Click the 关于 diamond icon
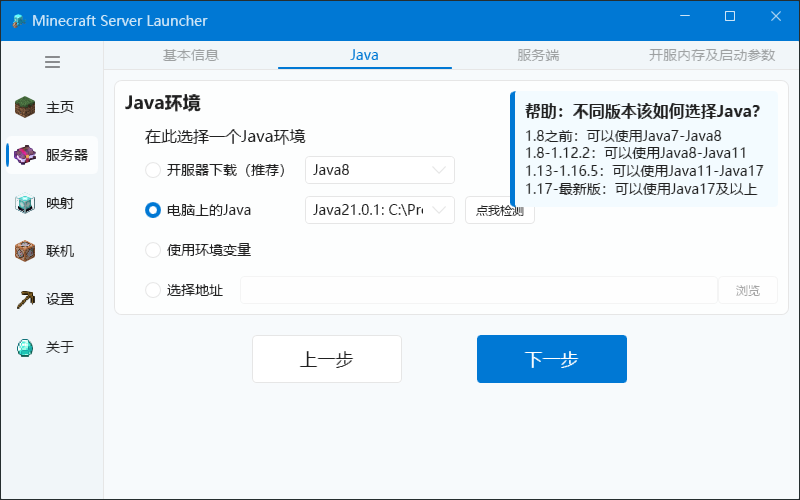 click(25, 347)
